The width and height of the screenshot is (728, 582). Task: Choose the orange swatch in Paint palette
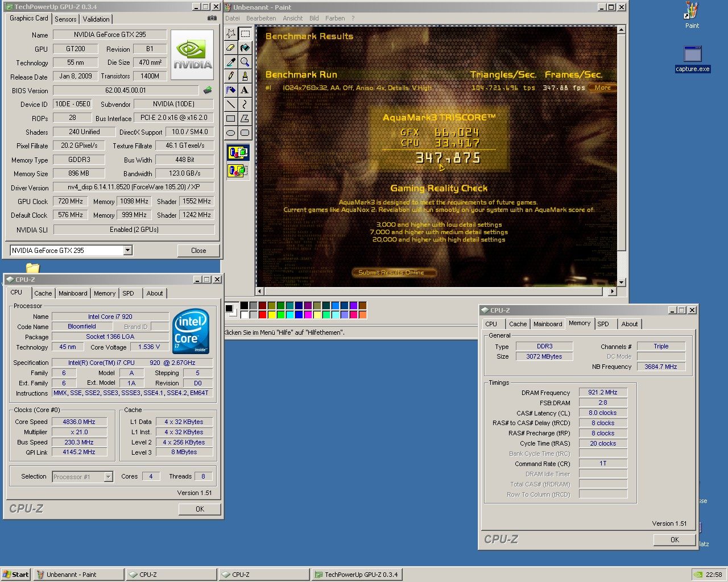tap(362, 314)
